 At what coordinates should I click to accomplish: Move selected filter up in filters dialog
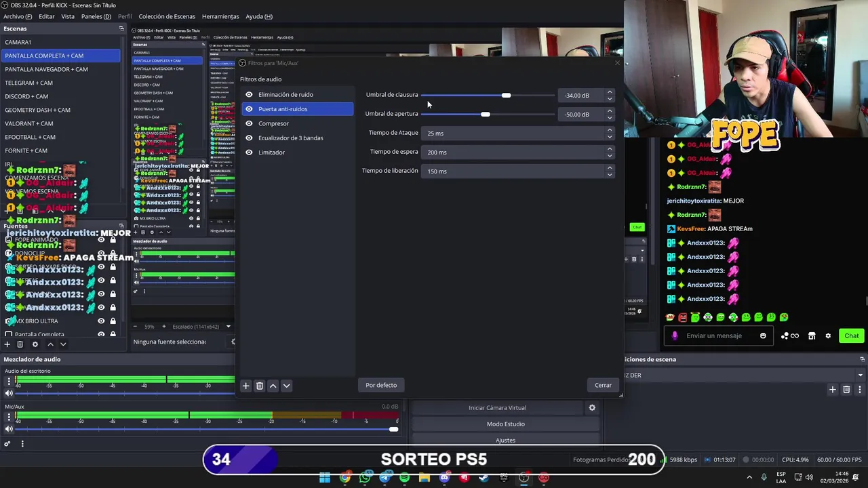273,386
